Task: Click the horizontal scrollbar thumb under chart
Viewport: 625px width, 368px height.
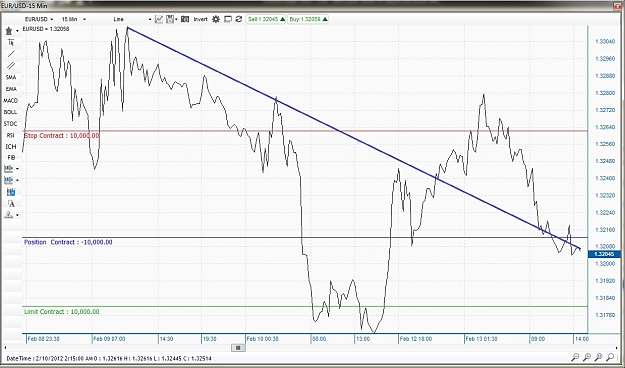Action: [238, 348]
